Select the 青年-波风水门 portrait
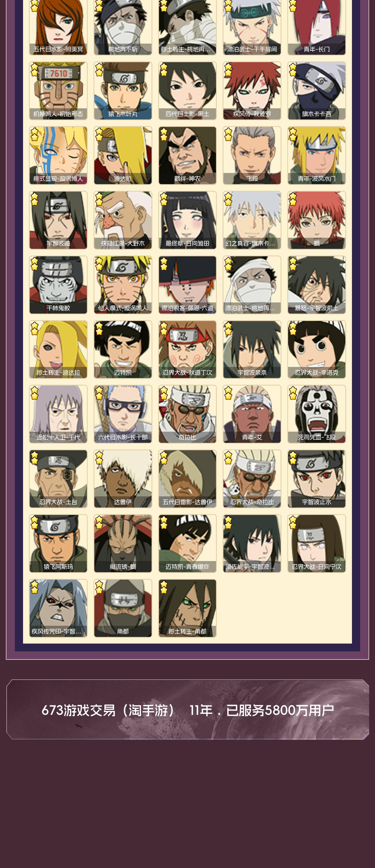375x868 pixels. pyautogui.click(x=316, y=155)
